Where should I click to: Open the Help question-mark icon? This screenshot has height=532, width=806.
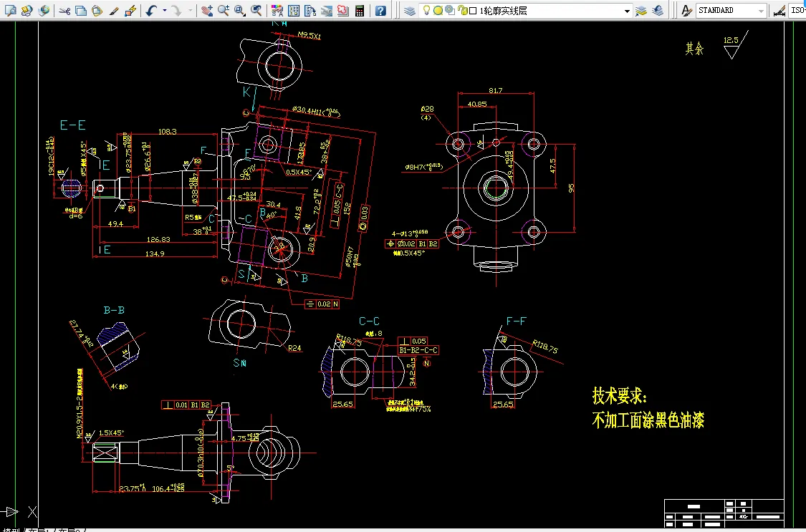click(x=380, y=10)
